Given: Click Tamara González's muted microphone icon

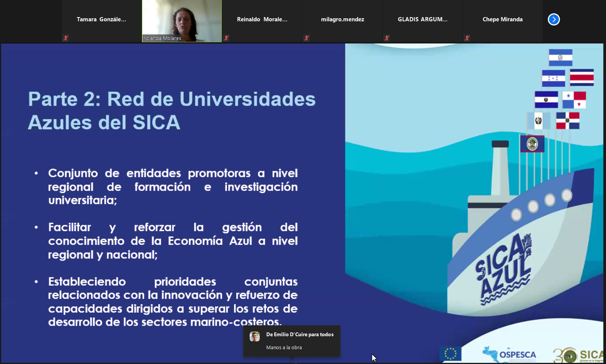Looking at the screenshot, I should pos(66,38).
